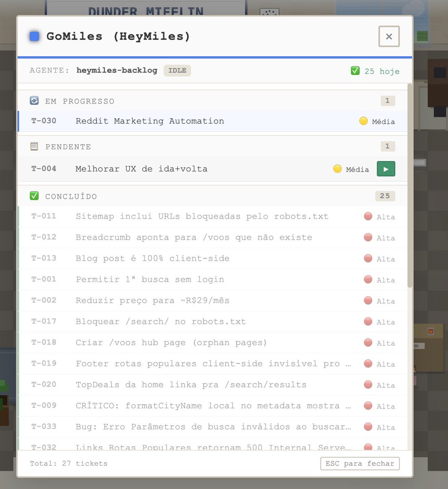The width and height of the screenshot is (448, 489).
Task: Open ticket Melhorar UX de ida+volta
Action: pyautogui.click(x=212, y=169)
